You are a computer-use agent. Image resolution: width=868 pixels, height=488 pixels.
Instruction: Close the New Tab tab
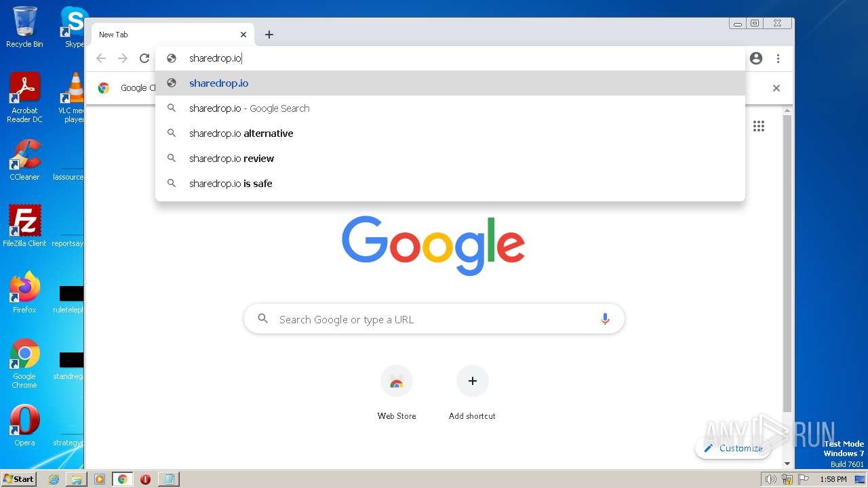coord(243,35)
